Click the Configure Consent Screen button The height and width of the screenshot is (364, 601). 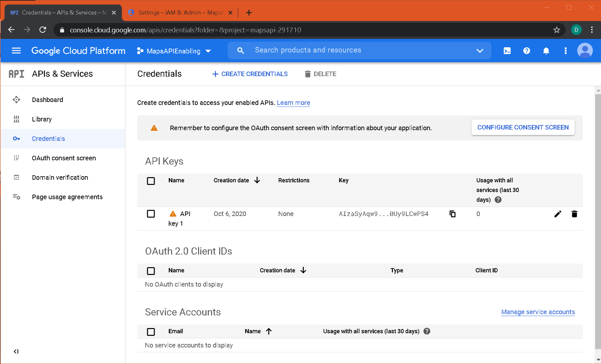(x=523, y=128)
